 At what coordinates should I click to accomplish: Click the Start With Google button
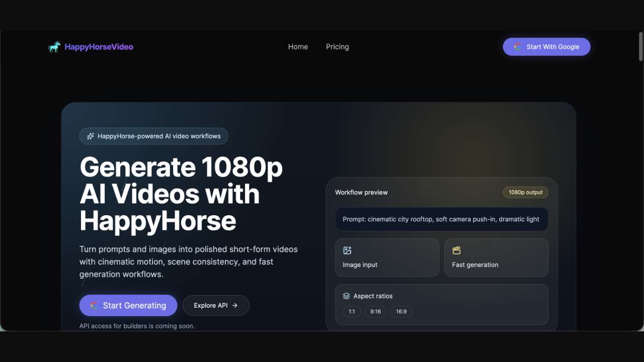pos(546,47)
